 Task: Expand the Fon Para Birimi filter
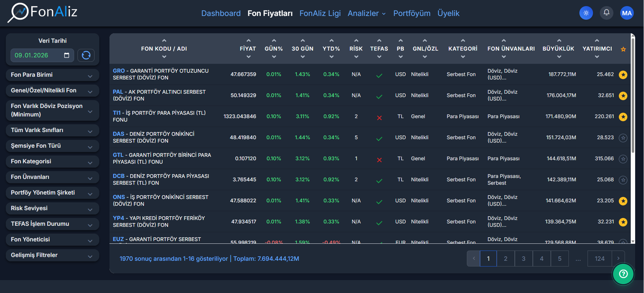52,75
